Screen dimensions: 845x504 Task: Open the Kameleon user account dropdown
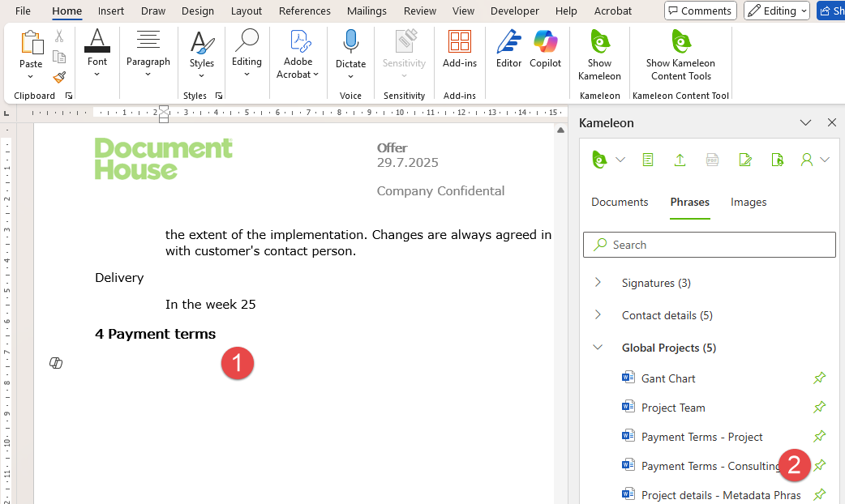[814, 160]
